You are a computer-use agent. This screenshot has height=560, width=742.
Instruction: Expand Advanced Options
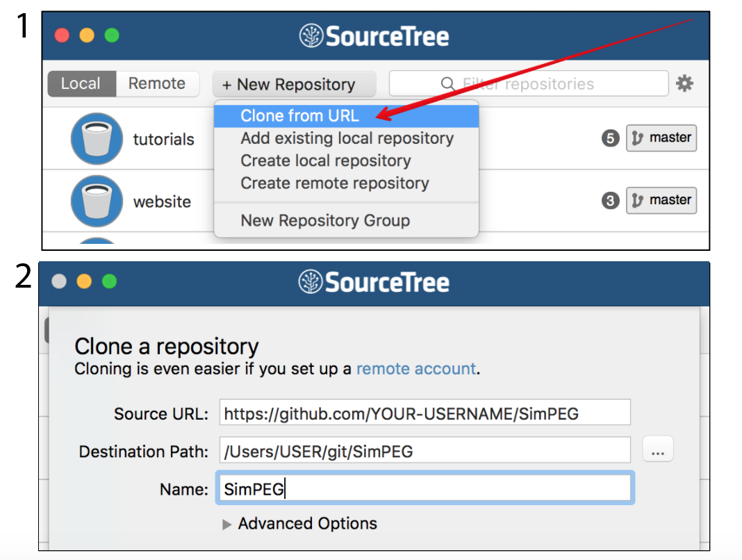(306, 523)
